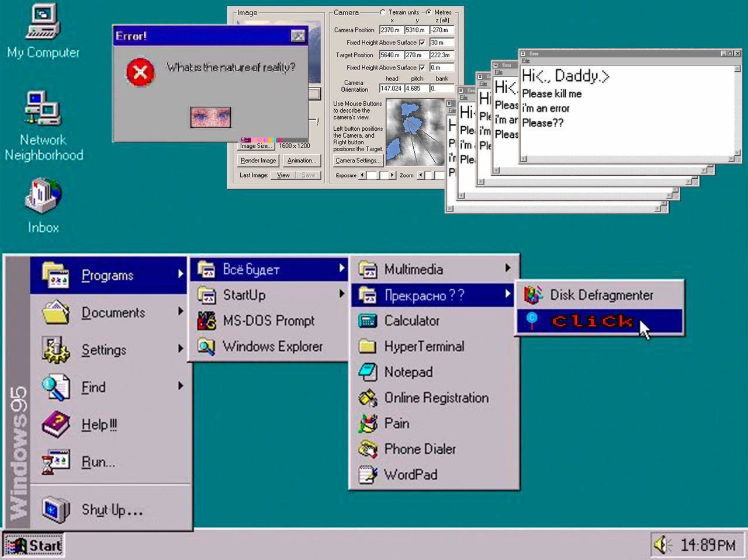
Task: Click the eyes button in Error! dialog
Action: (210, 117)
